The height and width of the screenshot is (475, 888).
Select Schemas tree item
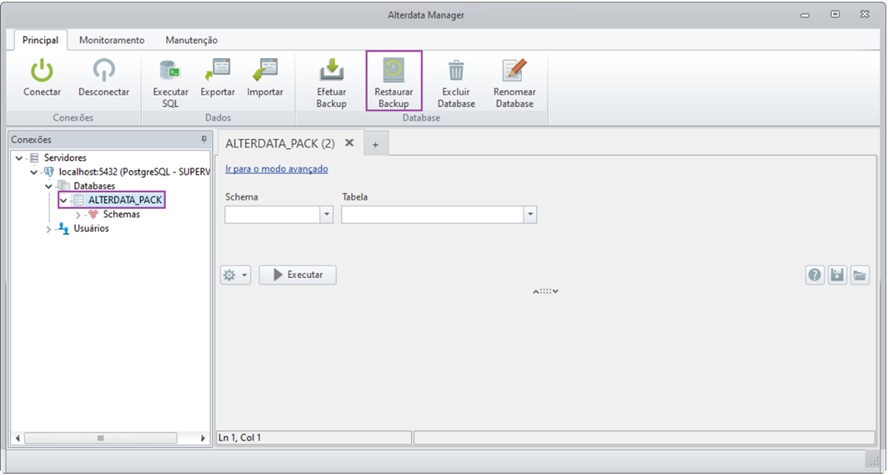121,215
